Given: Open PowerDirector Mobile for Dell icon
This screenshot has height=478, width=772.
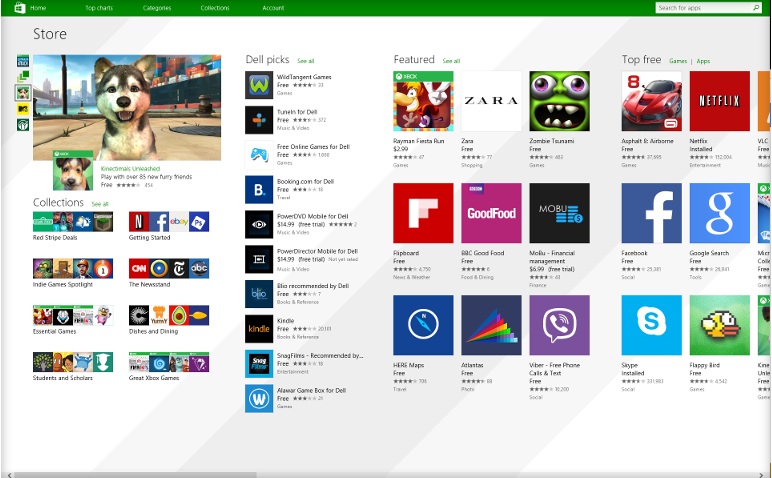Looking at the screenshot, I should click(259, 259).
